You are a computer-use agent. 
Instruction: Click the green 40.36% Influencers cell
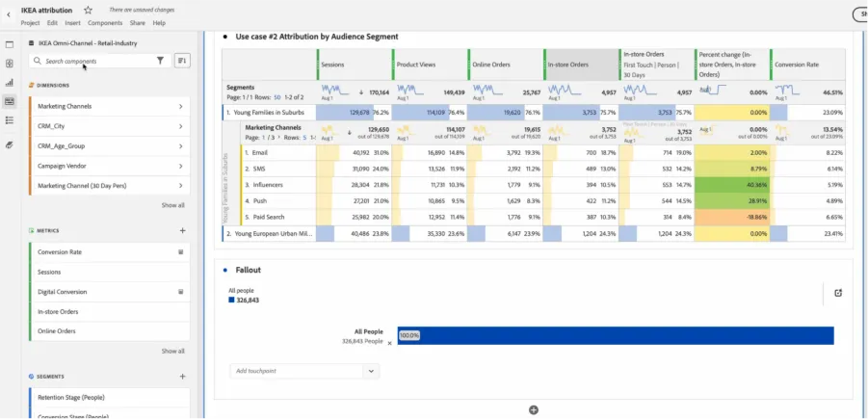coord(732,185)
